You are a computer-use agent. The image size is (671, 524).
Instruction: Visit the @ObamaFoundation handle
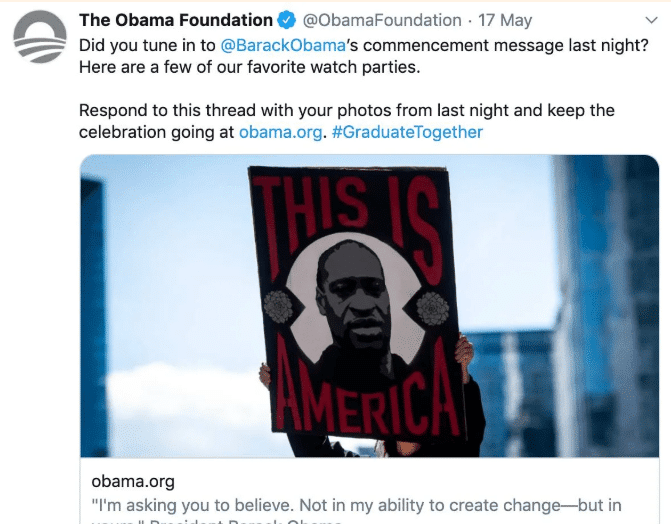pyautogui.click(x=382, y=20)
